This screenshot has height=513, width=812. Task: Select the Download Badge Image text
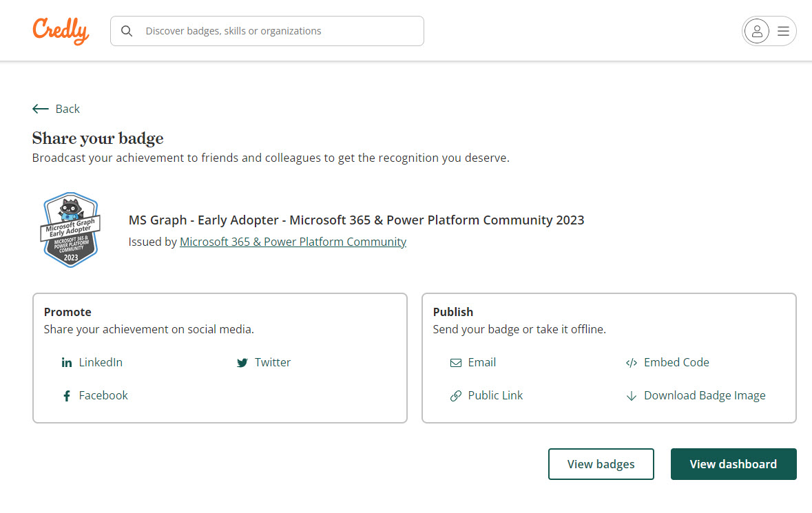[x=705, y=395]
